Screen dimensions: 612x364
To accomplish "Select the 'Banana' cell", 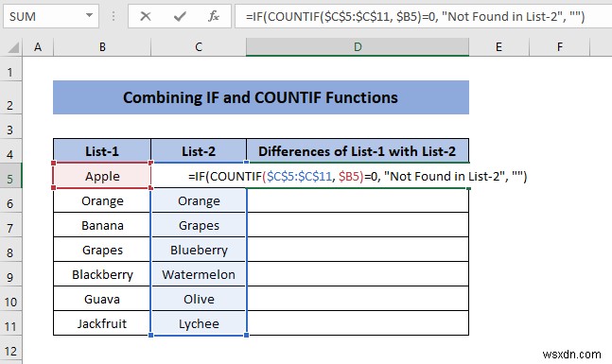I will coord(102,225).
